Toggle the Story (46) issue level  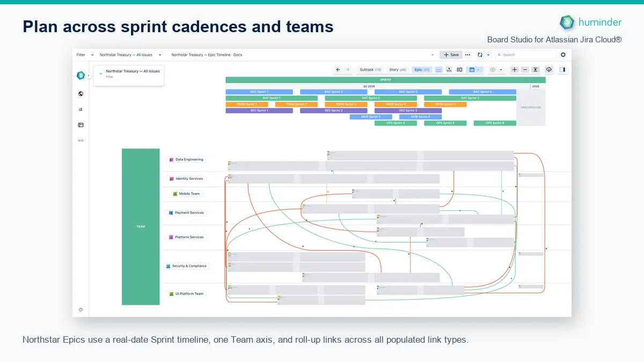(x=398, y=70)
